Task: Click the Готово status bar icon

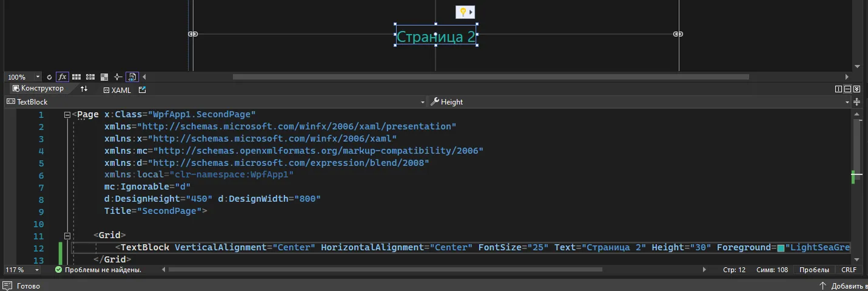Action: 8,286
